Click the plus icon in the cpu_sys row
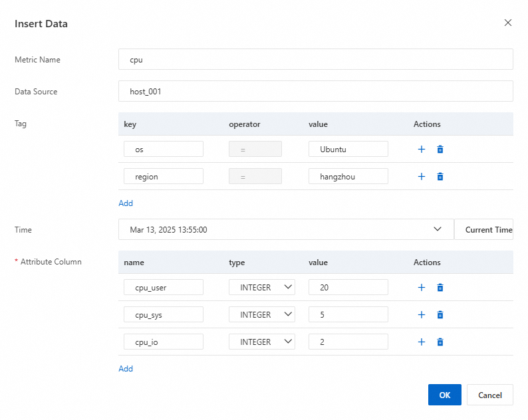Viewport: 528px width, 420px height. [x=421, y=315]
